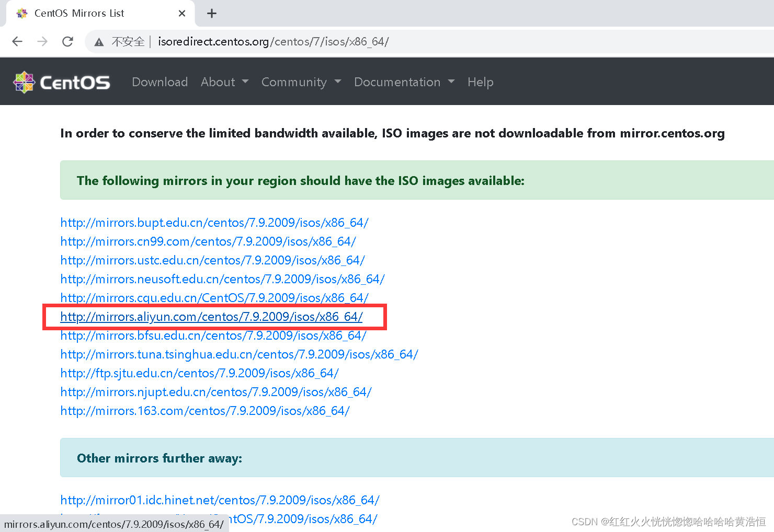
Task: Open the mirrors.ustc.edu.cn mirror link
Action: click(x=213, y=260)
